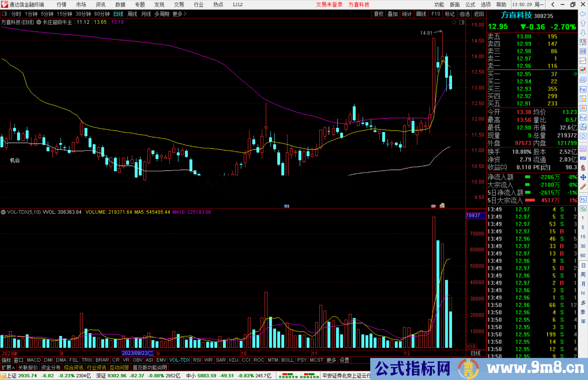Image resolution: width=588 pixels, height=380 pixels.
Task: Click the F10 button in chart toolbar
Action: (x=436, y=14)
